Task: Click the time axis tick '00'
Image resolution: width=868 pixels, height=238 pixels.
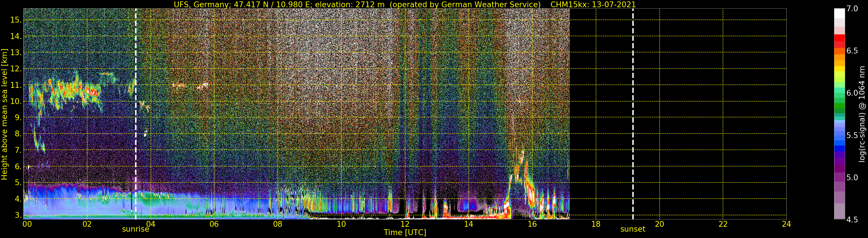Action: click(27, 224)
